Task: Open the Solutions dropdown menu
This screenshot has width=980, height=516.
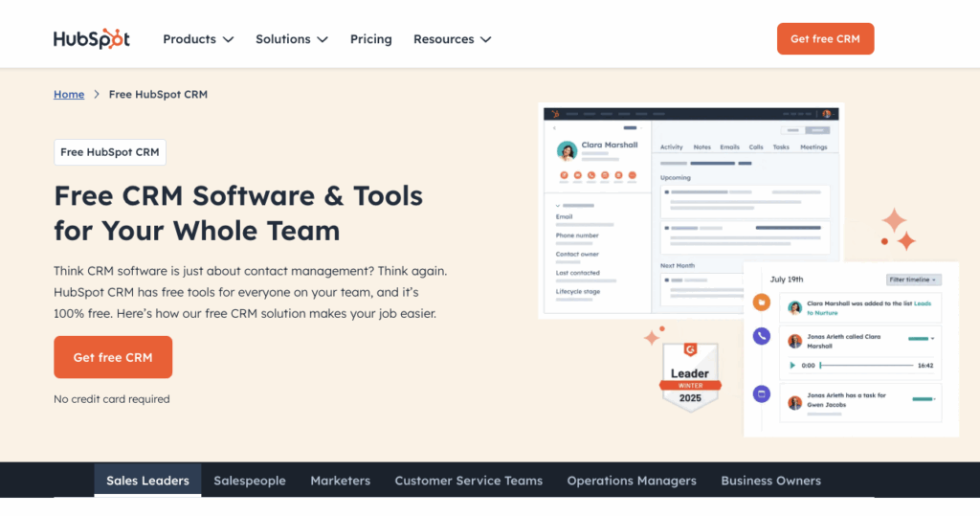Action: (x=291, y=39)
